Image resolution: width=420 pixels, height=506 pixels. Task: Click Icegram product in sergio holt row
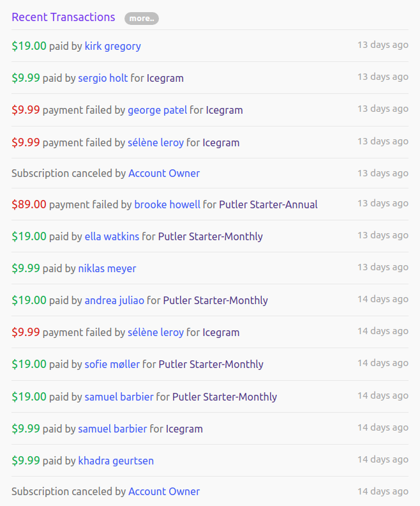pos(165,78)
